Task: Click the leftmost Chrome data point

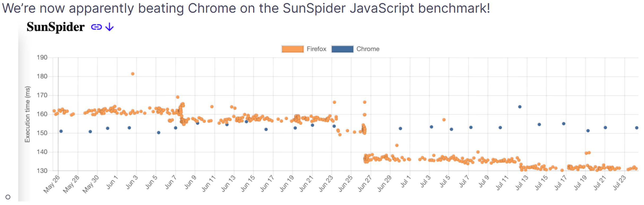Action: 61,131
